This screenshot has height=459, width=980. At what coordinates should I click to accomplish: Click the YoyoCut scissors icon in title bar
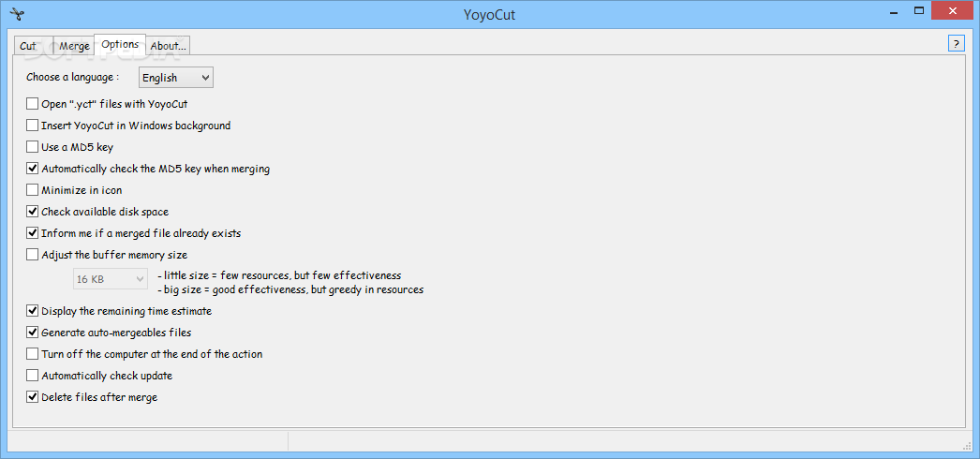click(x=16, y=11)
